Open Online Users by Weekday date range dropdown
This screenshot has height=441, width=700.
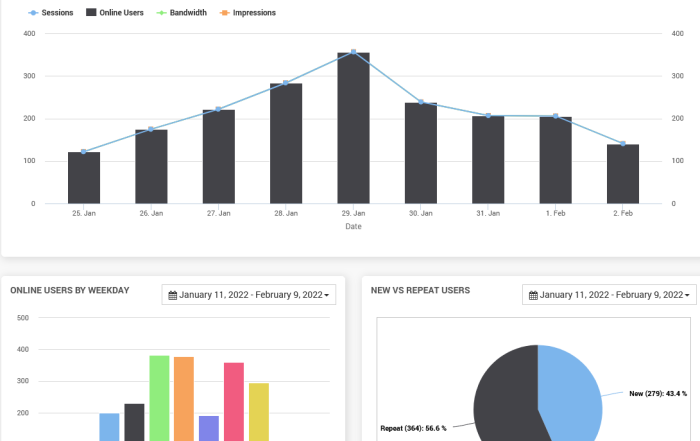point(249,295)
